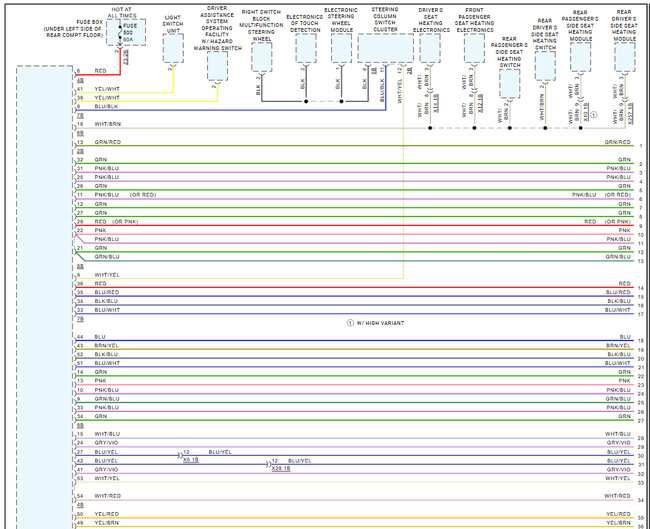The image size is (650, 529).
Task: Click the WHT/BLU wire label at pin 15
Action: (x=107, y=434)
